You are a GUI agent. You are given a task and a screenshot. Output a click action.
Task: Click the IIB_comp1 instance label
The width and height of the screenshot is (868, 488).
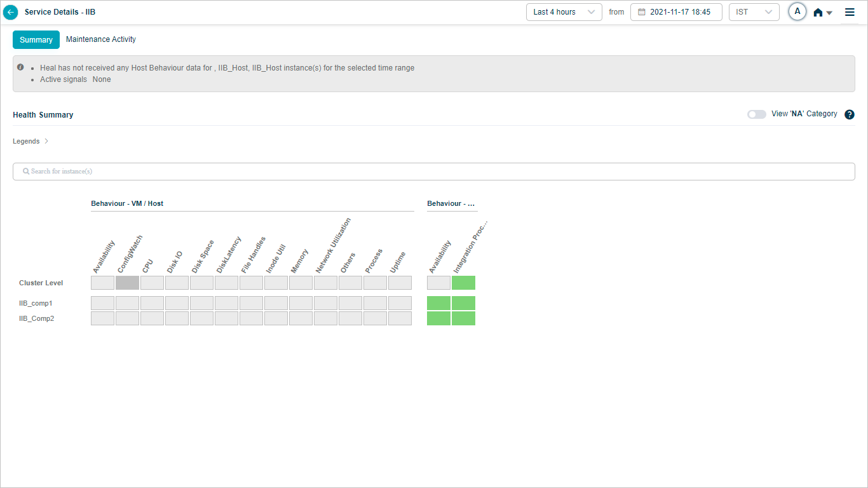coord(36,303)
